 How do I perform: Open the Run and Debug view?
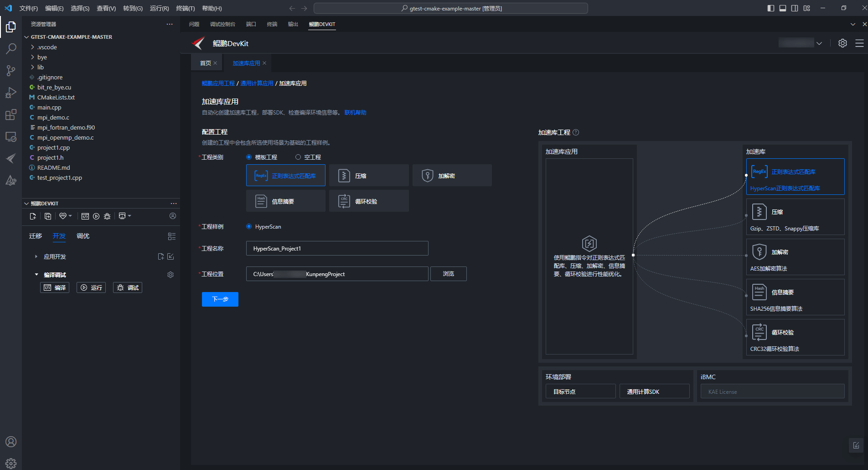click(x=11, y=93)
